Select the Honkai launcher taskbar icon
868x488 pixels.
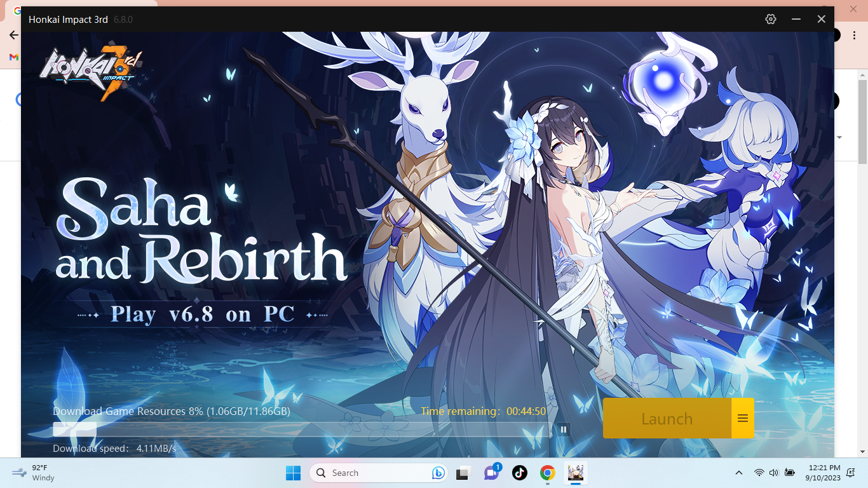576,473
